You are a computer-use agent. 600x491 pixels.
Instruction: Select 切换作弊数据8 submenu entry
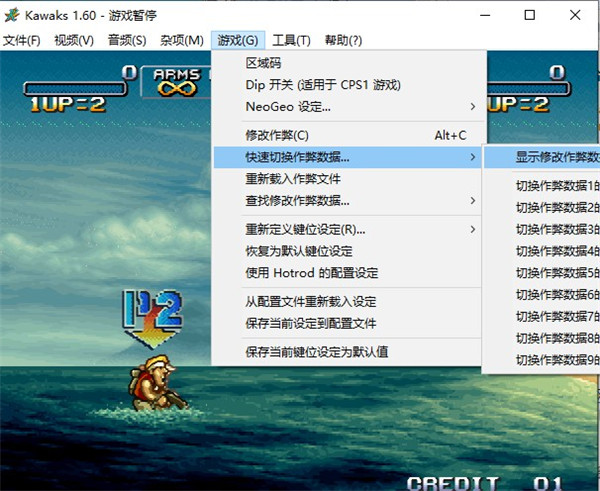pos(542,338)
